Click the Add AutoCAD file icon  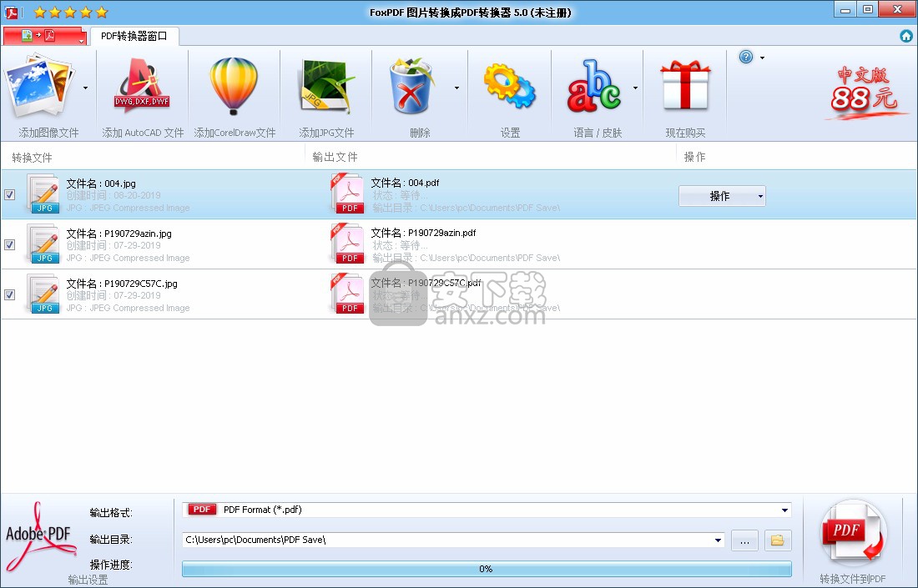[x=142, y=86]
